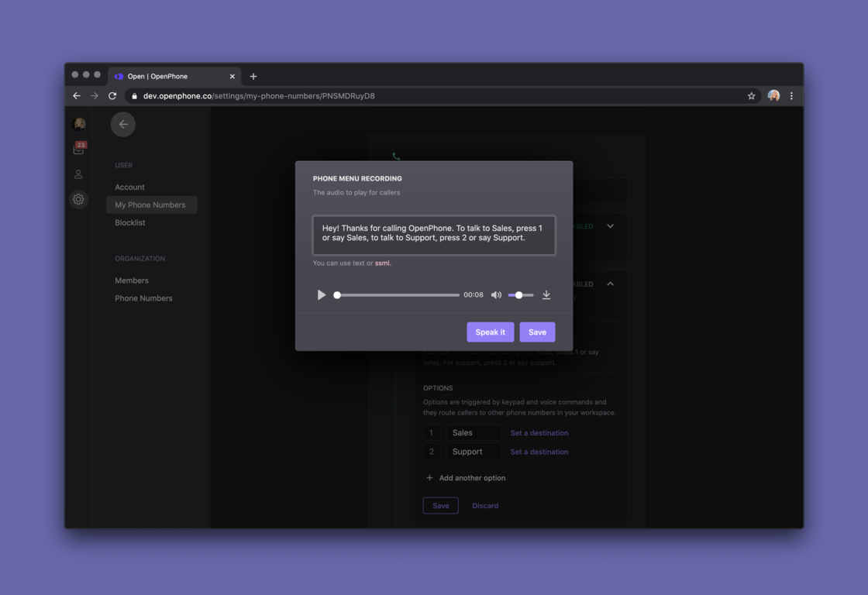Viewport: 868px width, 595px height.
Task: Open the Account settings page
Action: (x=129, y=187)
